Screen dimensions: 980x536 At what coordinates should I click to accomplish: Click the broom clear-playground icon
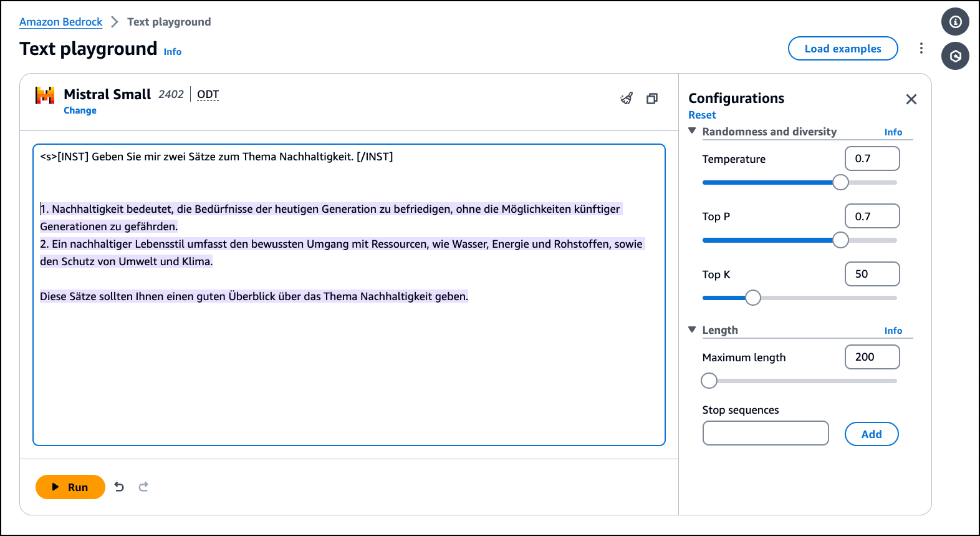[627, 99]
